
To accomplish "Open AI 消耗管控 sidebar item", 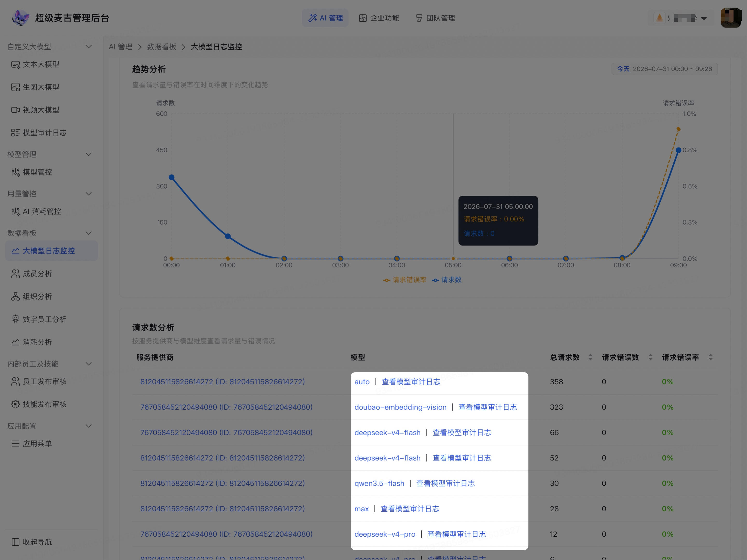I will pos(51,211).
